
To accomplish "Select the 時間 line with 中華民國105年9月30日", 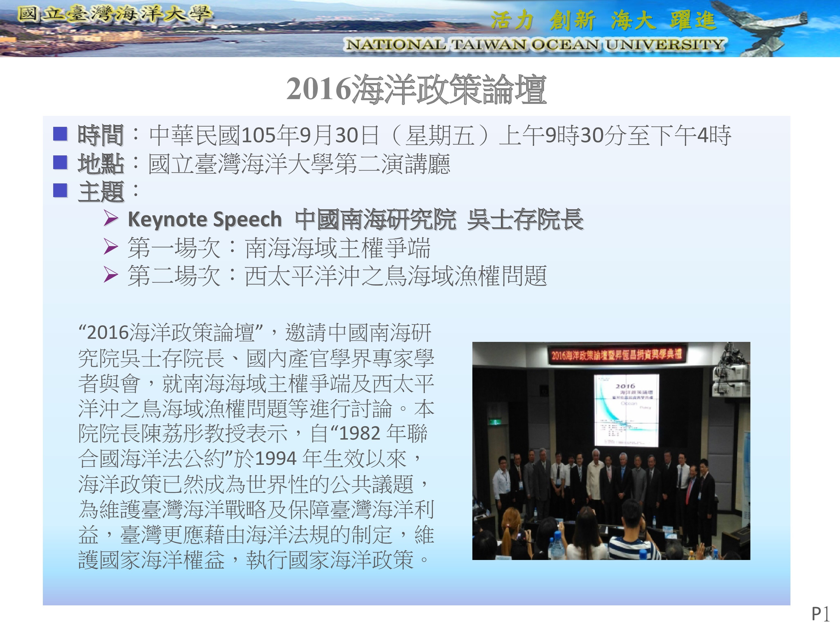I will (x=404, y=135).
